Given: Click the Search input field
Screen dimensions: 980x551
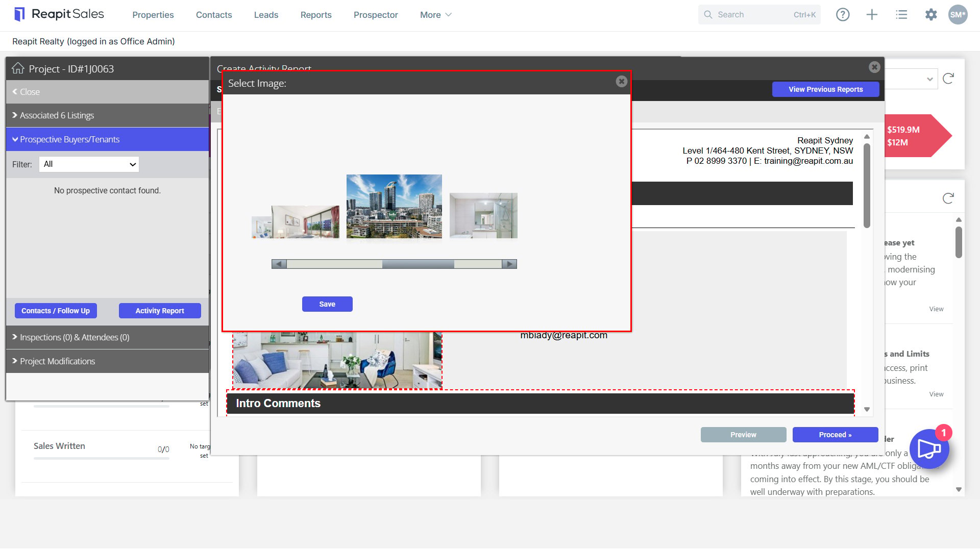Looking at the screenshot, I should coord(759,15).
